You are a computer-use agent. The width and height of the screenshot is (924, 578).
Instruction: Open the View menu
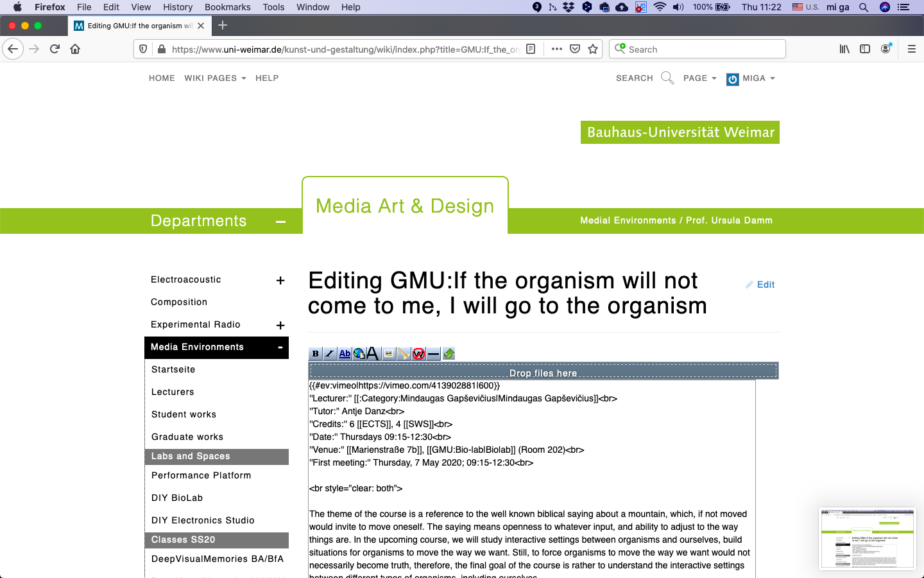click(141, 7)
